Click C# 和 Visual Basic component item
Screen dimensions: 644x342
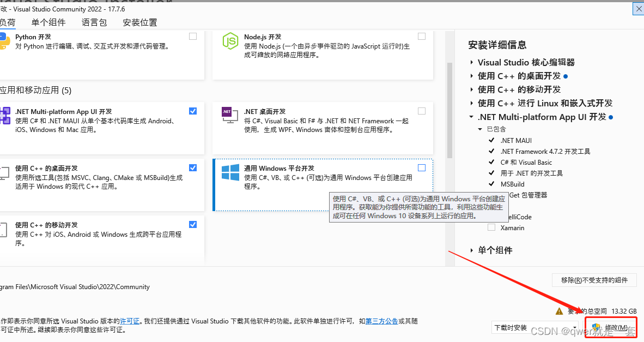click(x=526, y=163)
